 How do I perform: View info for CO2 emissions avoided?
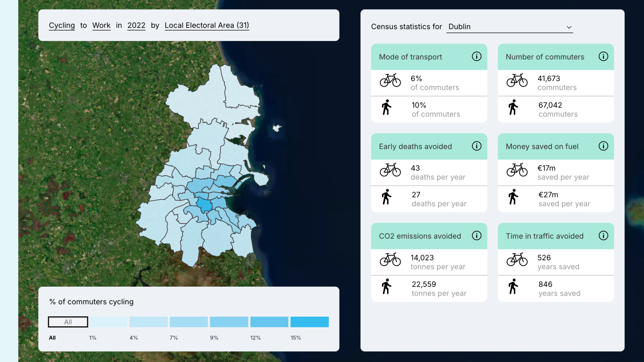(x=476, y=236)
